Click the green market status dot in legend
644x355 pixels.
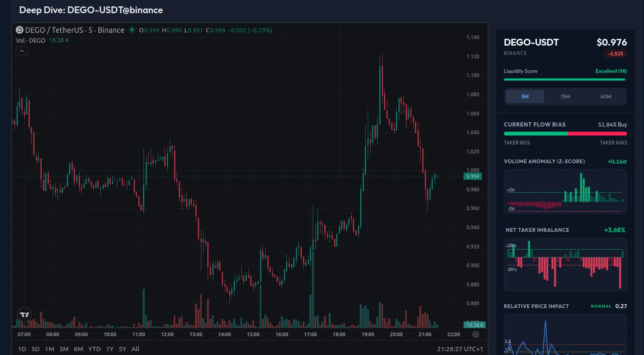click(x=132, y=30)
